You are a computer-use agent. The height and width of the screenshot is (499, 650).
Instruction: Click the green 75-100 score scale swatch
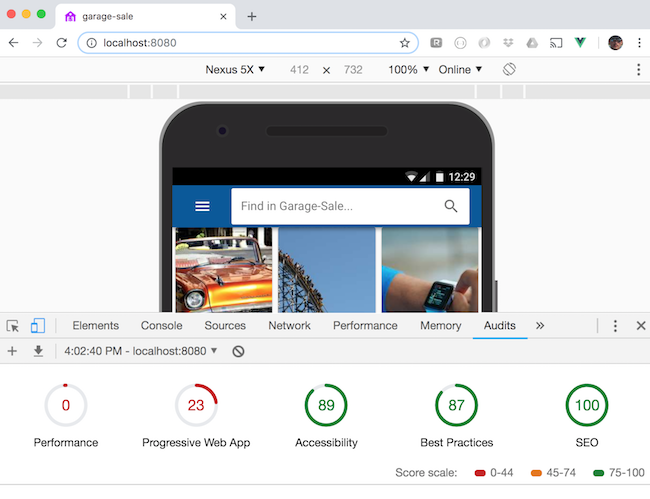tap(599, 473)
